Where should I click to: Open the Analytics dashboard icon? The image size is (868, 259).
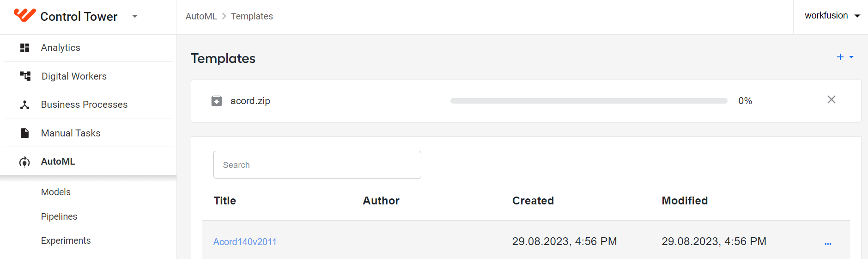[x=25, y=48]
